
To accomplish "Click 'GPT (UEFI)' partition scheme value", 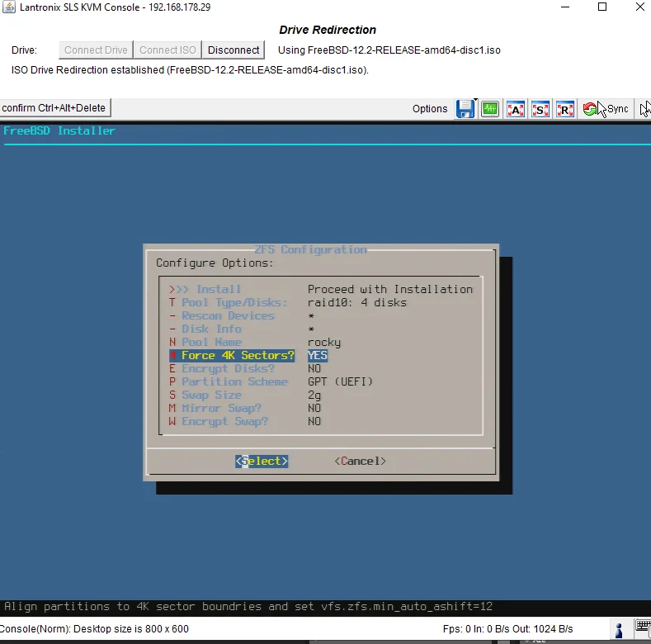I will point(340,381).
